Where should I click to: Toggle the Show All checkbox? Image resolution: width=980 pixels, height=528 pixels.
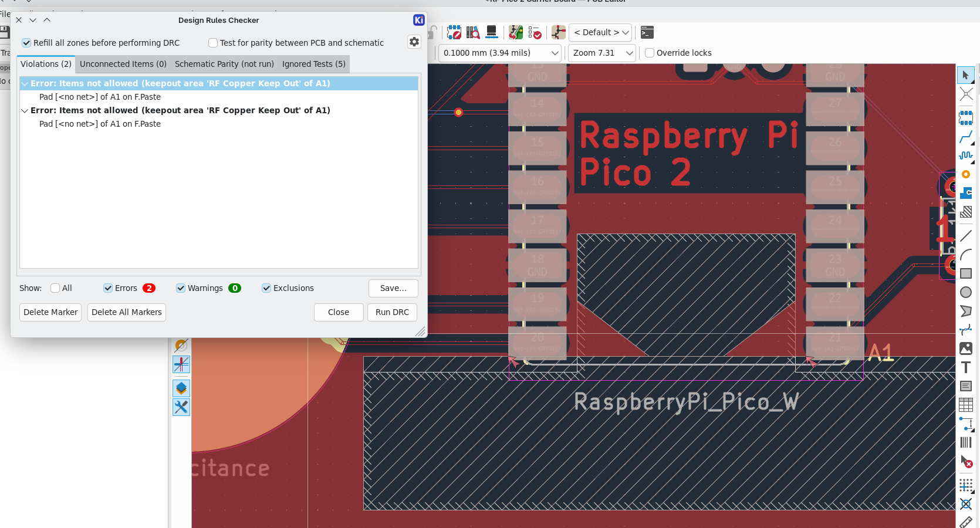click(55, 288)
